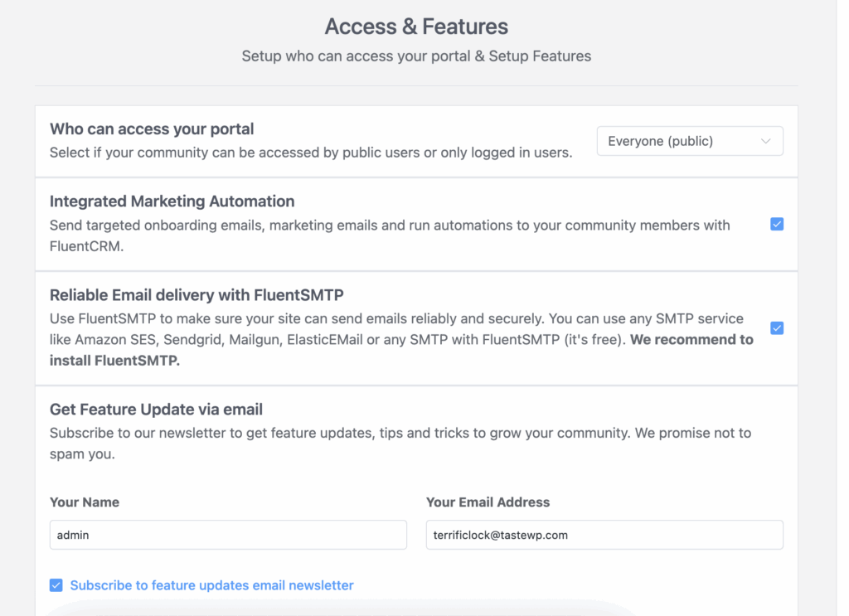The height and width of the screenshot is (616, 849).
Task: Click 'Reliable Email delivery with FluentSMTP' heading
Action: pyautogui.click(x=196, y=295)
